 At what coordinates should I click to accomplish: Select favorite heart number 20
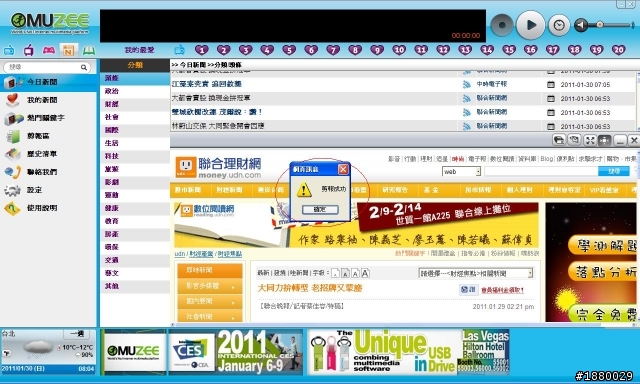(x=619, y=50)
